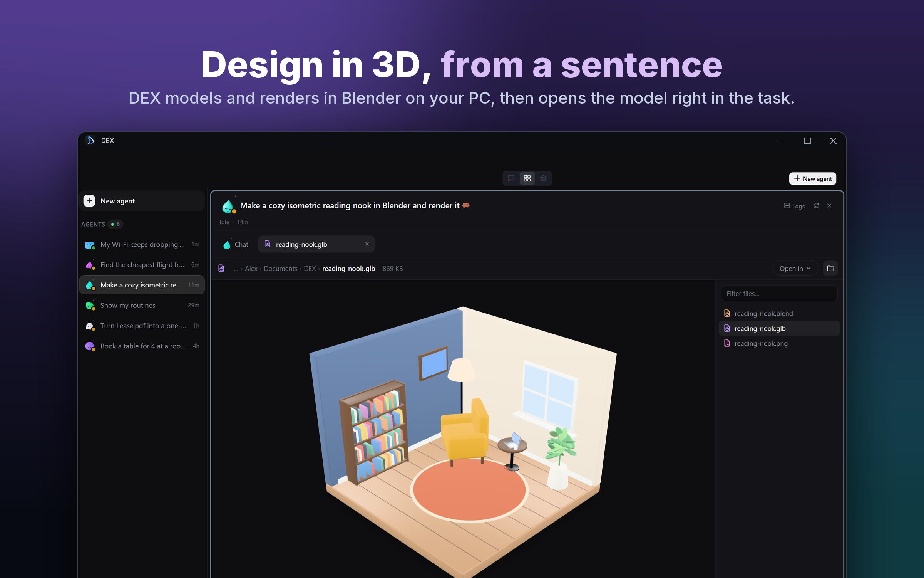
Task: Open reading-nook.blend in file list
Action: point(779,313)
